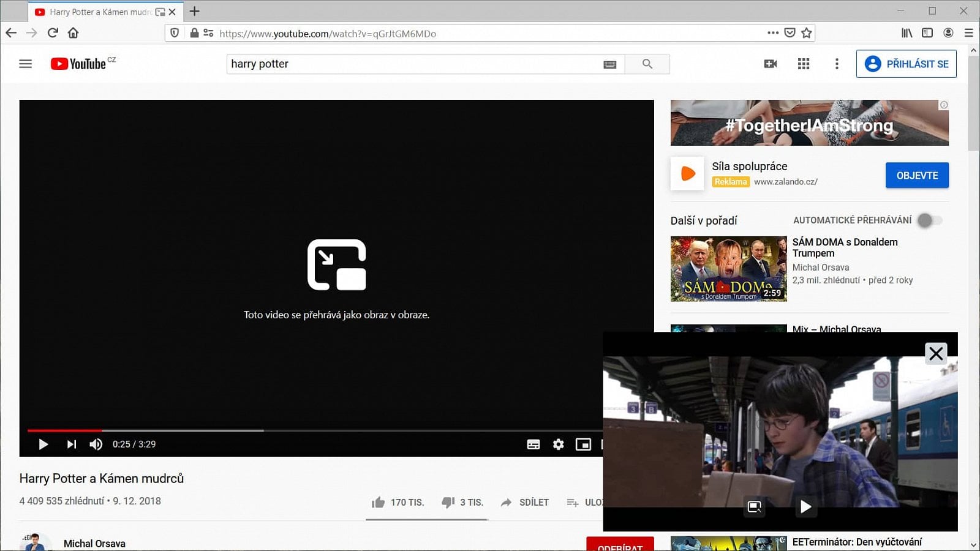Like the video with thumbs up 170 TIS.
980x551 pixels.
[398, 502]
